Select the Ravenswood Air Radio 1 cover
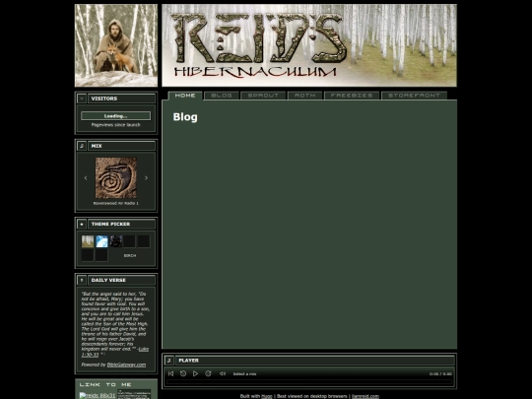This screenshot has width=532, height=399. click(x=115, y=177)
